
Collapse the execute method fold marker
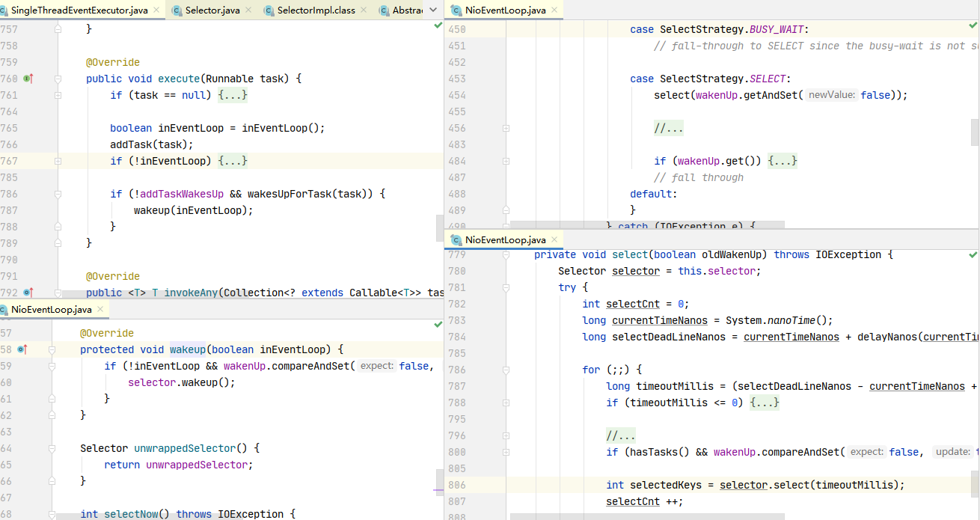tap(58, 79)
